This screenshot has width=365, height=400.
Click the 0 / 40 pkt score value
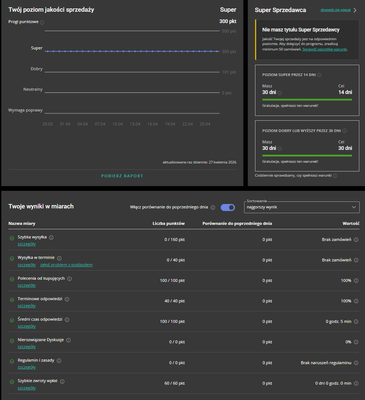pos(176,260)
